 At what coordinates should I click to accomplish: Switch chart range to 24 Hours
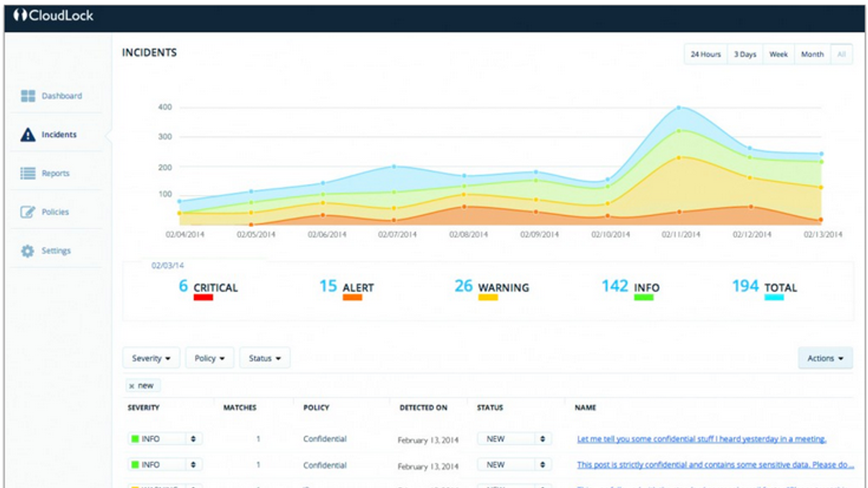coord(706,54)
